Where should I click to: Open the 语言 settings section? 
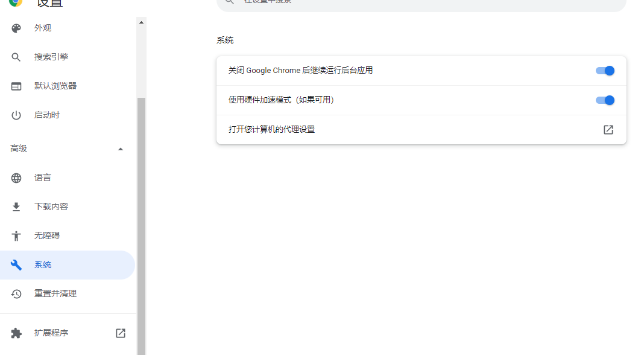tap(68, 177)
